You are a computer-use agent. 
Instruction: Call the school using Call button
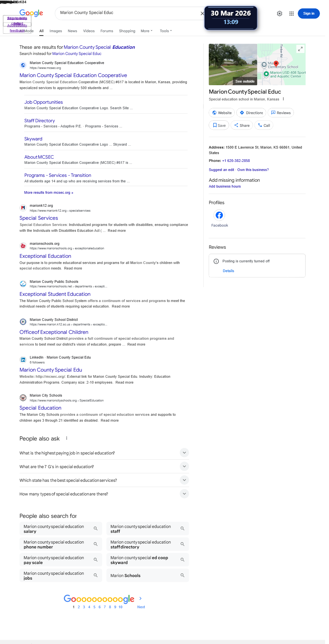tap(264, 125)
